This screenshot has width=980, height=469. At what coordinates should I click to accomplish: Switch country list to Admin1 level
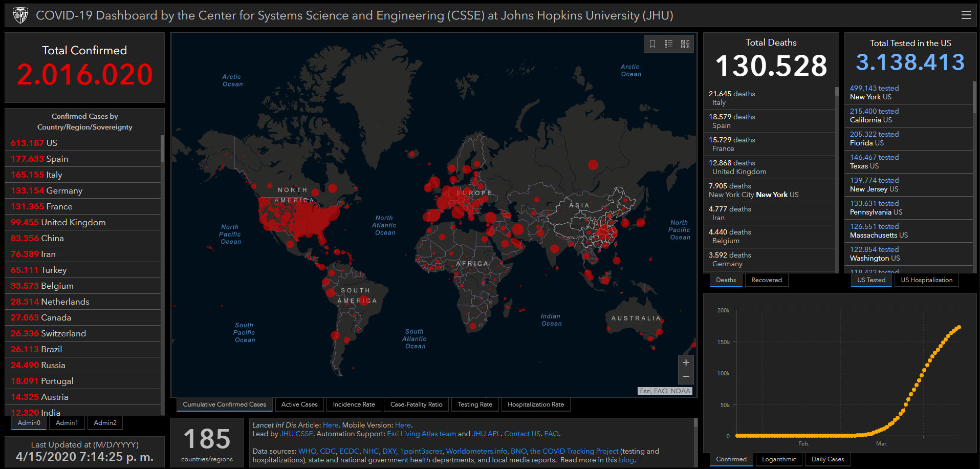[67, 423]
